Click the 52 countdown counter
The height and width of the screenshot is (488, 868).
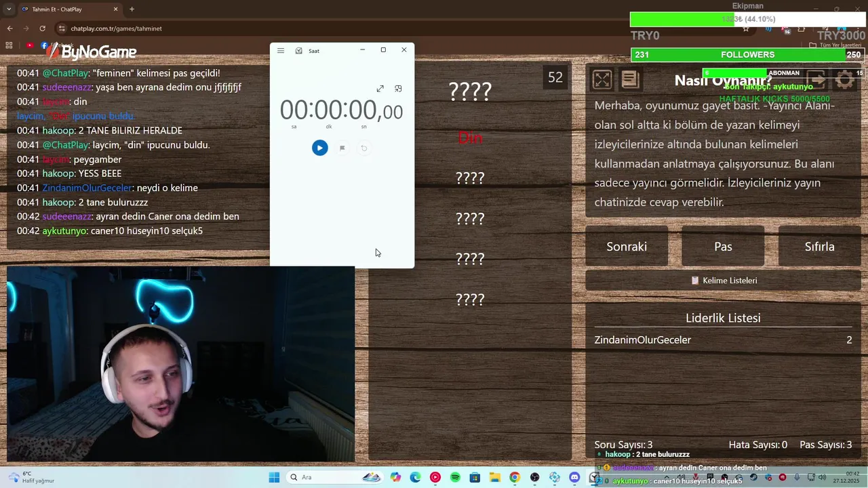click(x=555, y=78)
